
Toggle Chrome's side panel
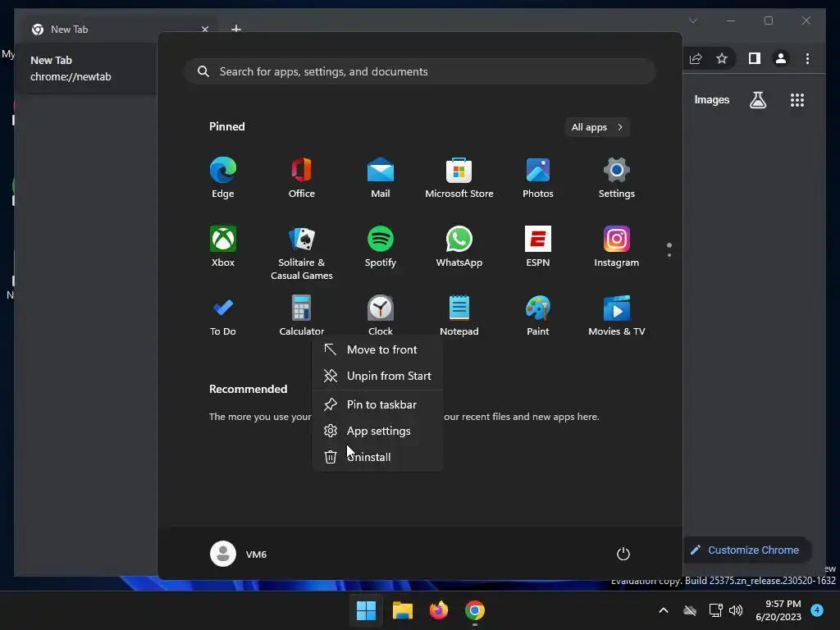click(755, 58)
